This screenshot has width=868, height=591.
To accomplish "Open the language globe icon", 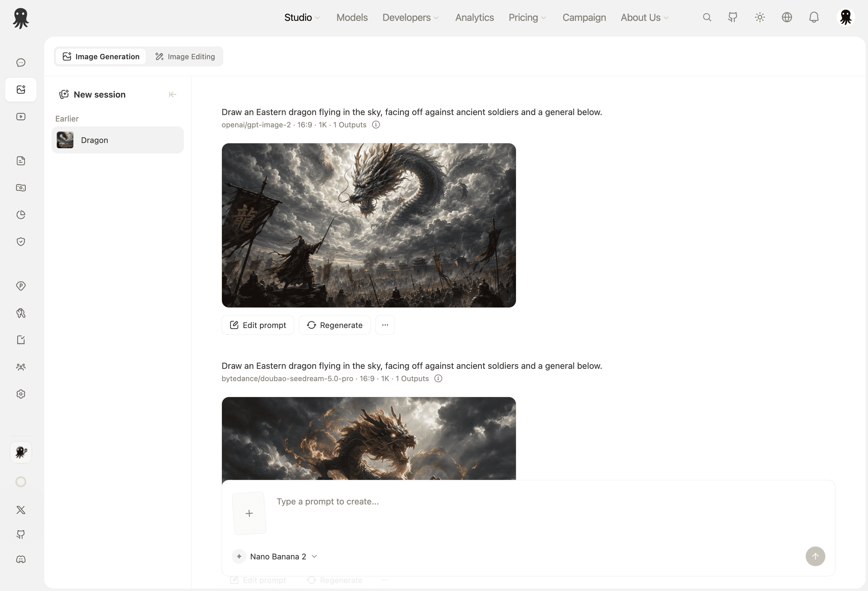I will [787, 17].
